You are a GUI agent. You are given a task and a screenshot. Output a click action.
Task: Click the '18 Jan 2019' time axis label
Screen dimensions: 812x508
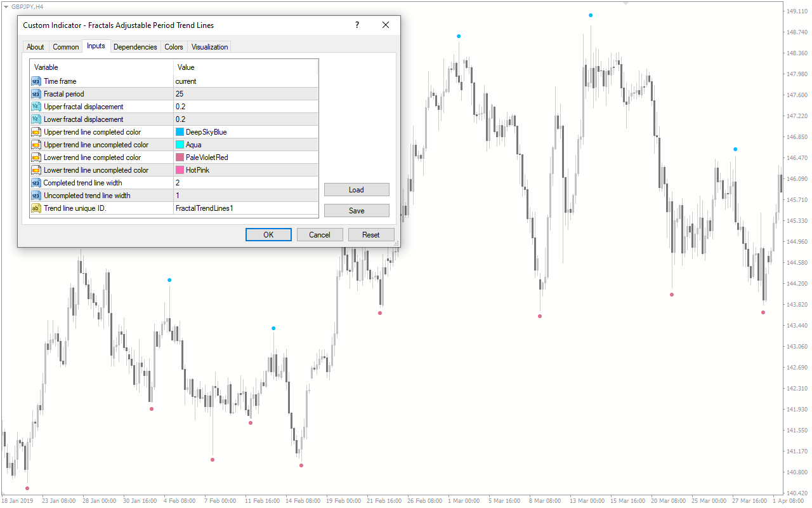[18, 501]
